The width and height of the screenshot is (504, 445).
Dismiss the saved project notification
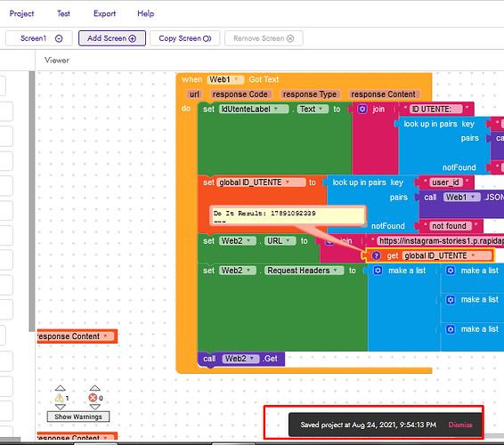(460, 425)
